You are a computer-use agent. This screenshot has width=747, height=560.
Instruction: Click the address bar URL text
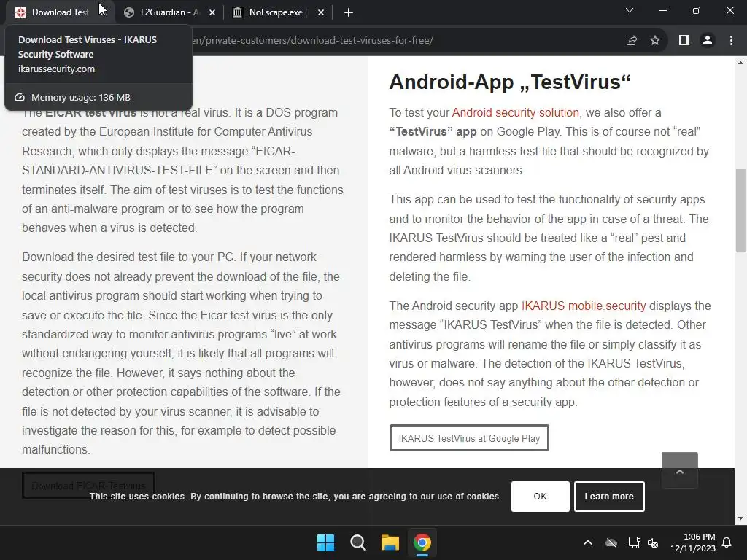click(312, 41)
